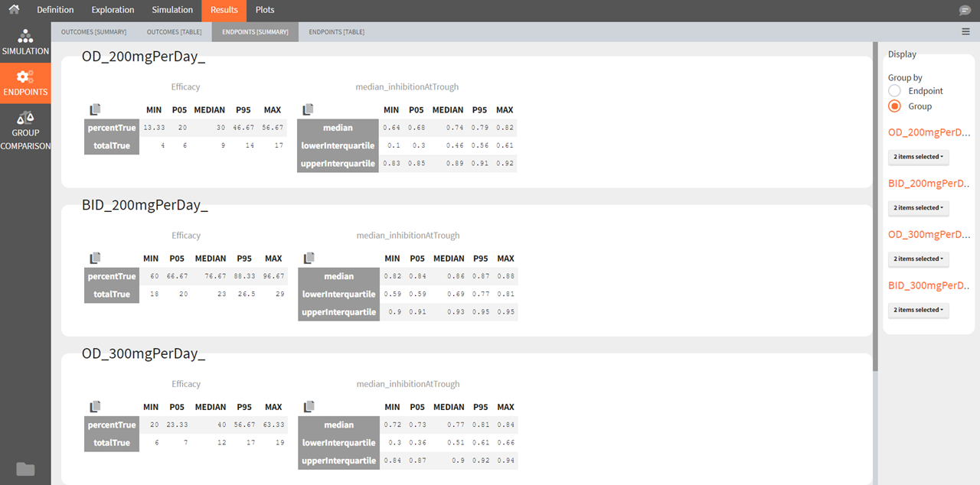Viewport: 980px width, 485px height.
Task: Click the home icon in top bar
Action: click(x=14, y=10)
